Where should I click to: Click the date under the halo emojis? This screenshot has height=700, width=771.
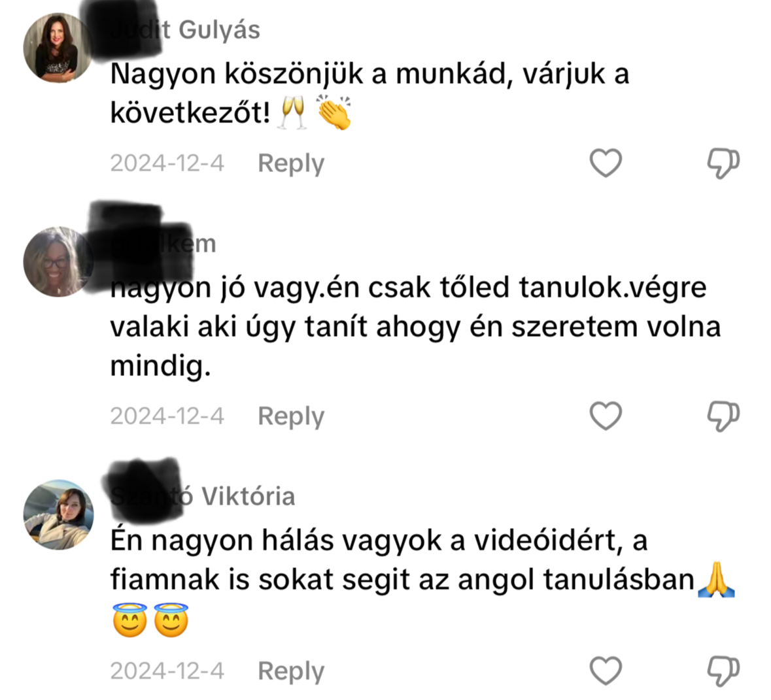(167, 671)
